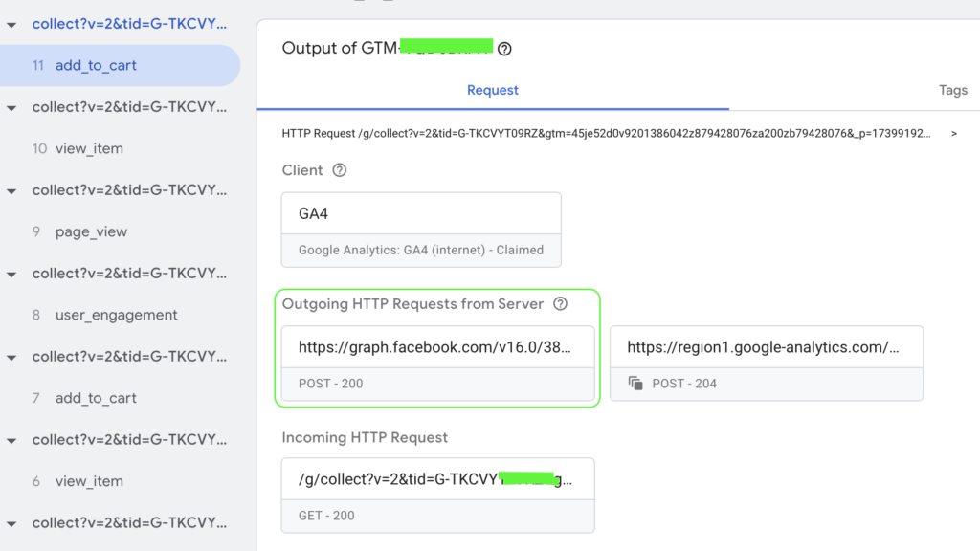Select event 8 user_engagement

(116, 316)
